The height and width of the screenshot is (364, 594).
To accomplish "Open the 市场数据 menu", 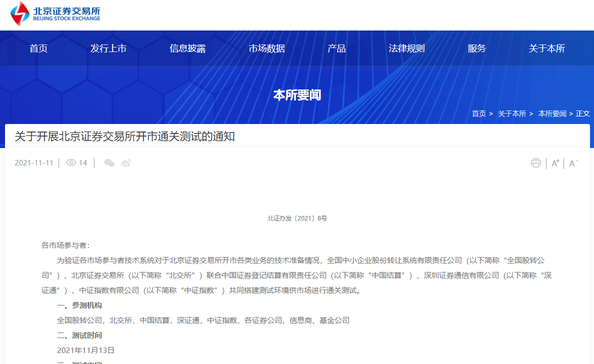I will coord(266,48).
